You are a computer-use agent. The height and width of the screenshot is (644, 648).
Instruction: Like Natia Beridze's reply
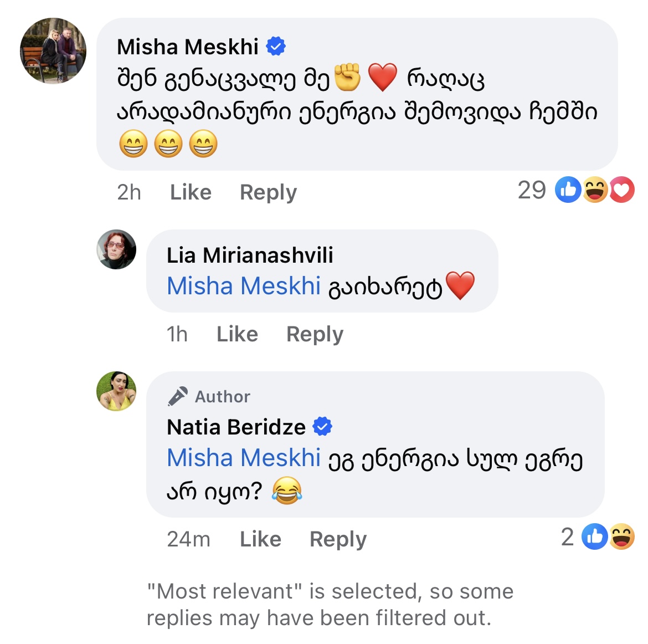tap(260, 539)
